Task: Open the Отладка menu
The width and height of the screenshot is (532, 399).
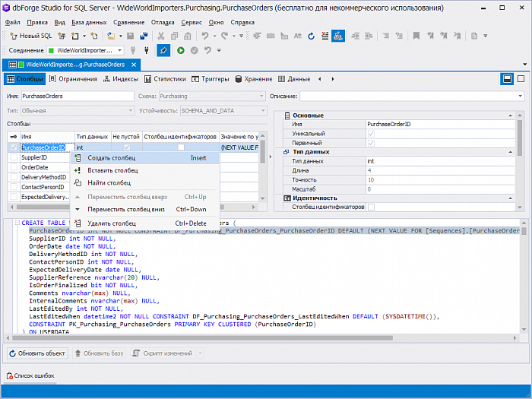Action: click(x=163, y=22)
